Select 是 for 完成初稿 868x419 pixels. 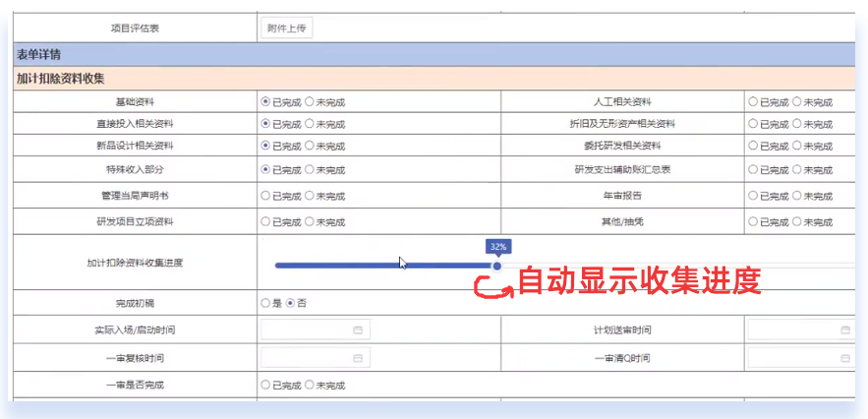[x=265, y=303]
